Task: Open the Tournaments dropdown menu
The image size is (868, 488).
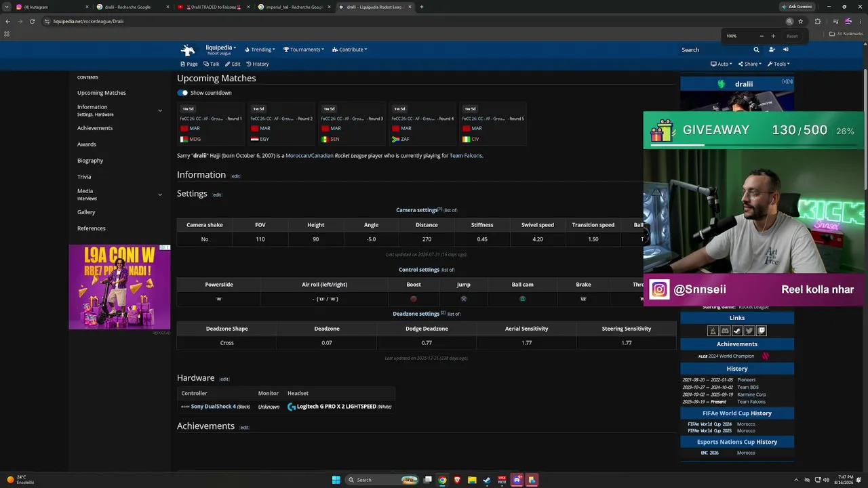Action: [304, 49]
